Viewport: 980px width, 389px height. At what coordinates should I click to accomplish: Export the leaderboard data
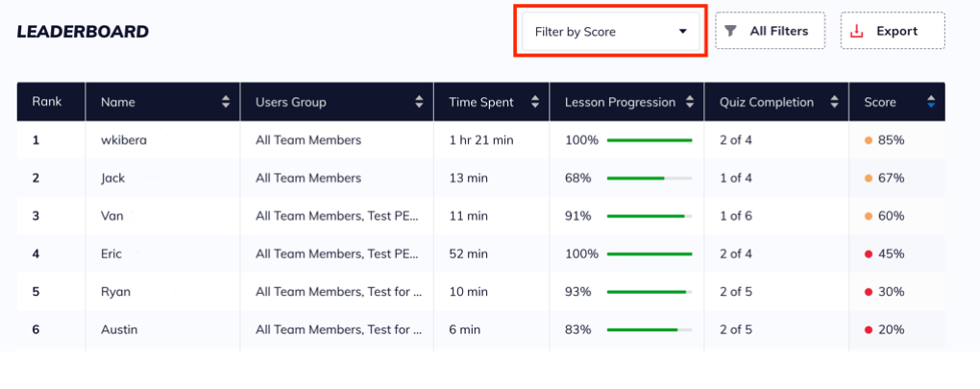(893, 31)
